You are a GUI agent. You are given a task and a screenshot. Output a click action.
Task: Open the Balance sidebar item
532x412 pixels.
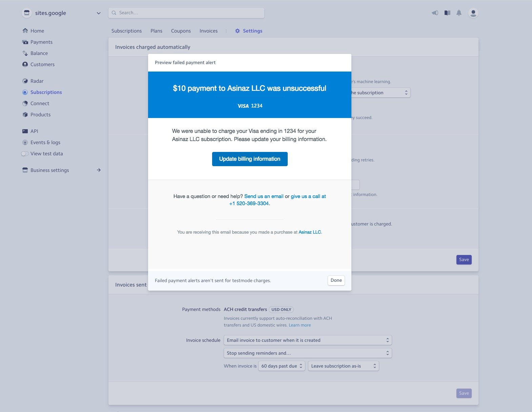click(x=39, y=53)
